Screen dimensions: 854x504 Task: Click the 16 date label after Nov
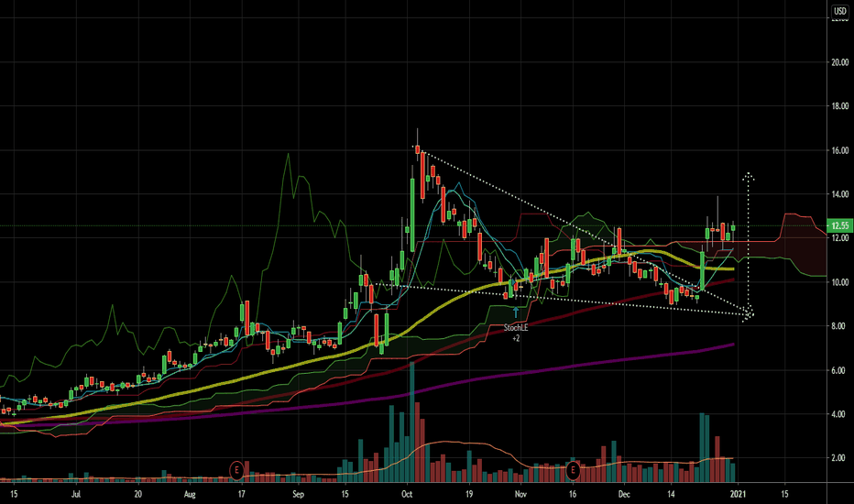tap(573, 494)
